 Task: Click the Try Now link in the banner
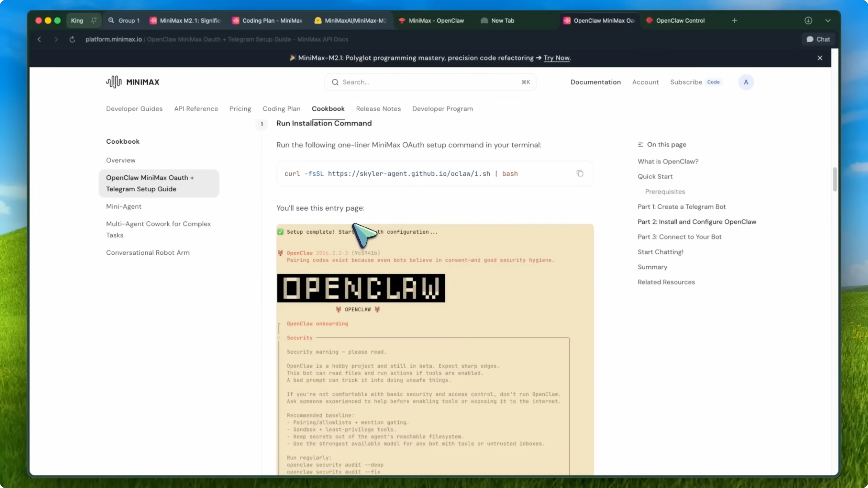(557, 58)
